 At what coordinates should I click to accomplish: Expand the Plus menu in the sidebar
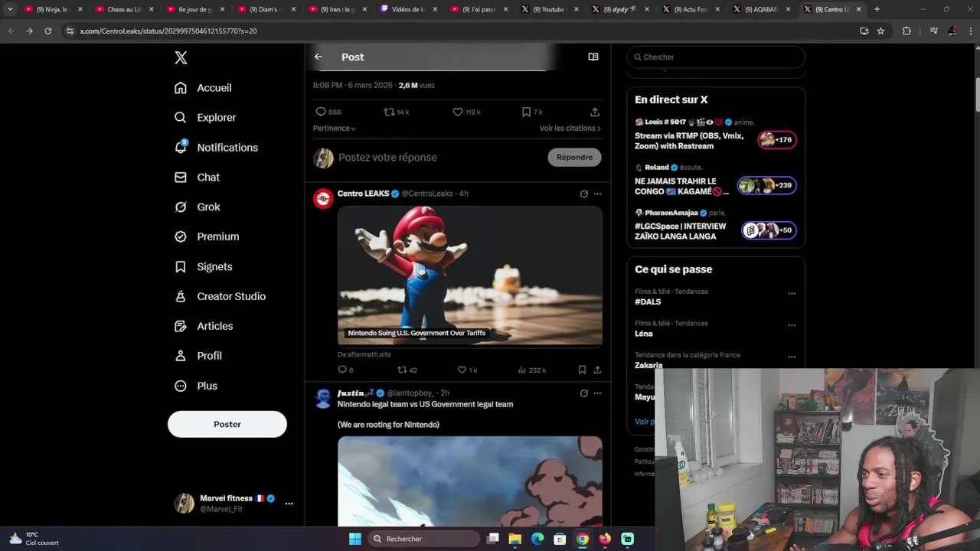pos(195,386)
